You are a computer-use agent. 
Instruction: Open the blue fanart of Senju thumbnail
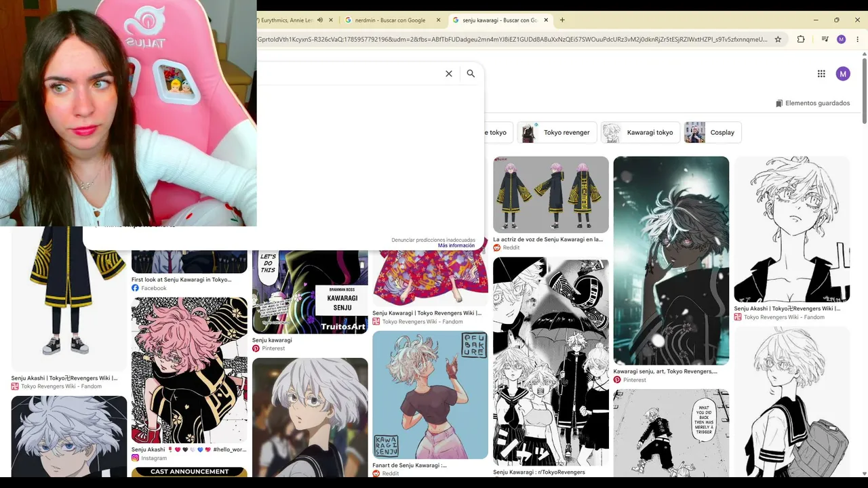[x=430, y=395]
